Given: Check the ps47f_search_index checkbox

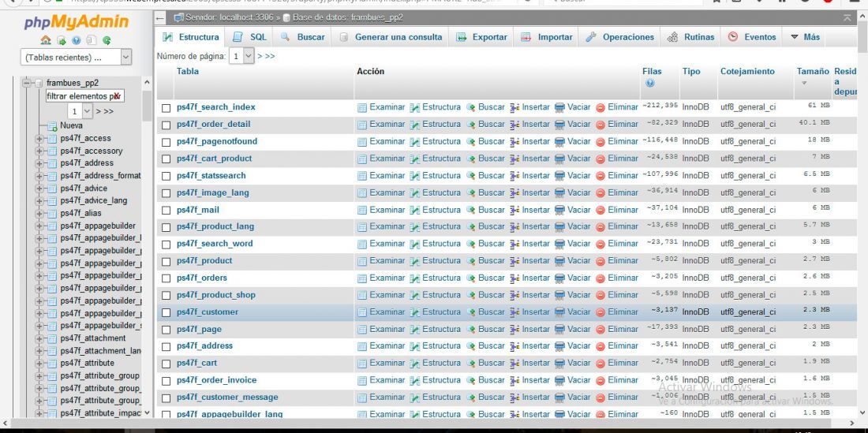Looking at the screenshot, I should tap(166, 108).
